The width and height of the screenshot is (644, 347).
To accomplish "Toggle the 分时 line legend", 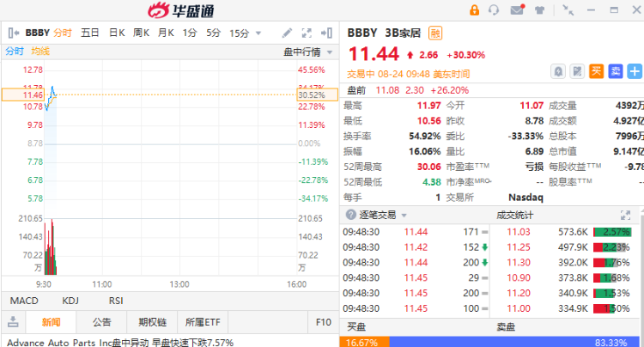I will (x=15, y=52).
